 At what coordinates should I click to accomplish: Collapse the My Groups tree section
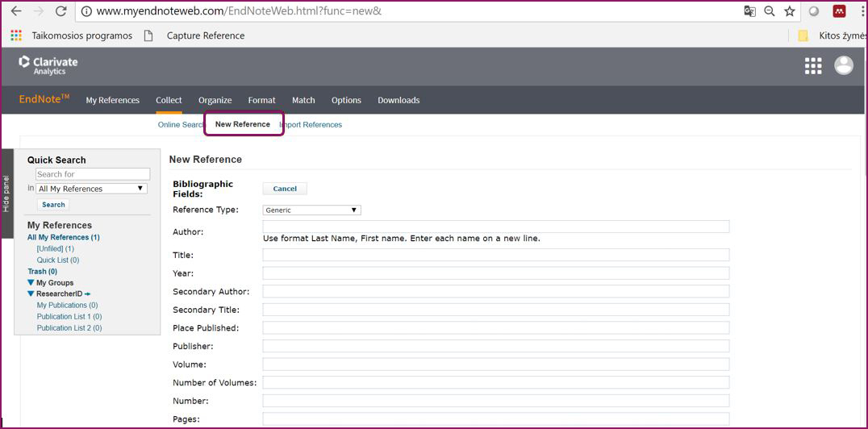tap(31, 283)
